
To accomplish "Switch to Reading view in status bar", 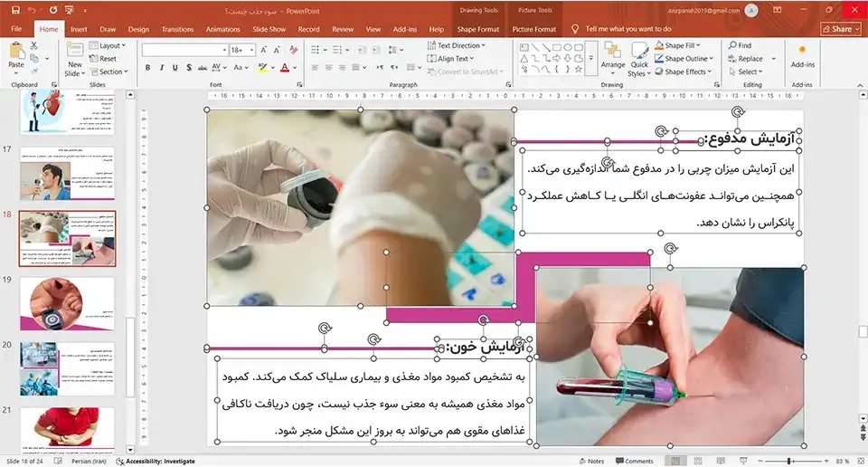I will [x=721, y=461].
